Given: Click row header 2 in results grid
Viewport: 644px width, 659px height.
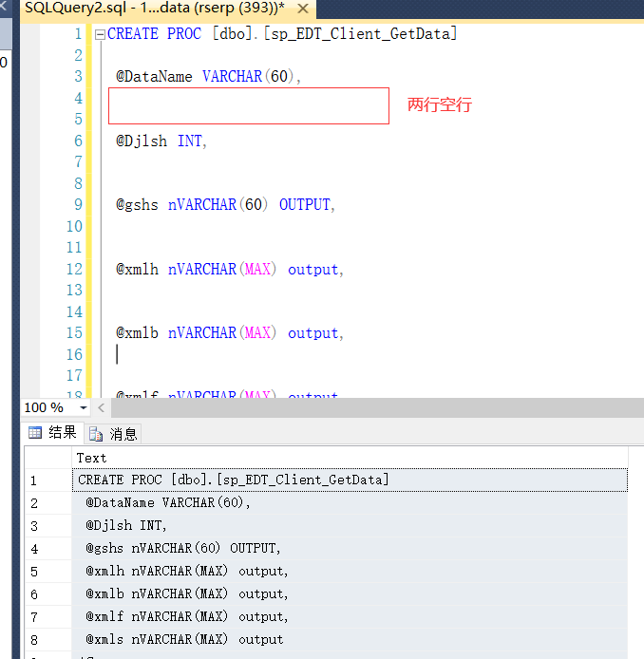Looking at the screenshot, I should (48, 502).
